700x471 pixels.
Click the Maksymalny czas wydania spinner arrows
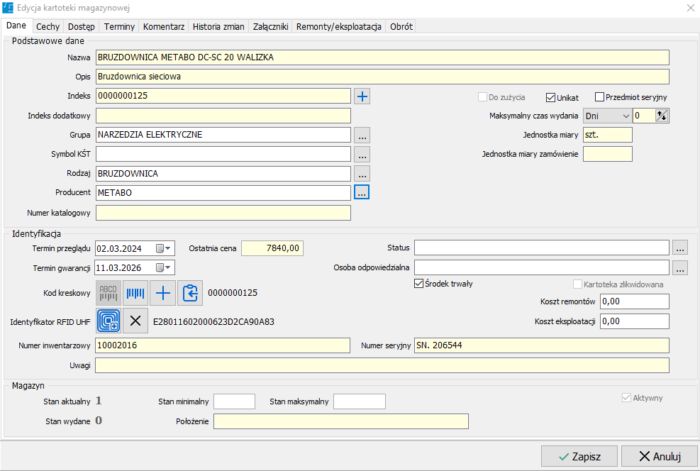click(661, 116)
